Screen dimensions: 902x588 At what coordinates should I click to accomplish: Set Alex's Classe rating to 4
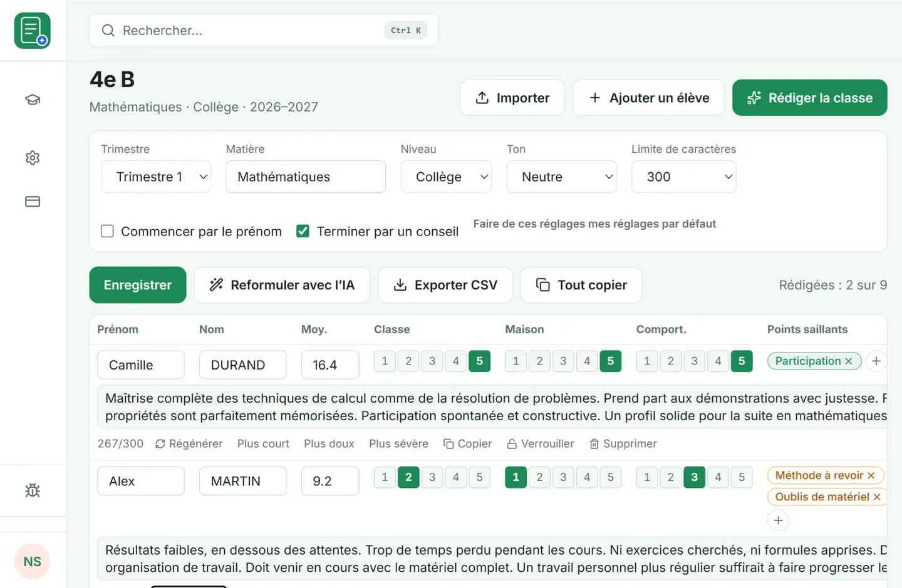tap(456, 477)
